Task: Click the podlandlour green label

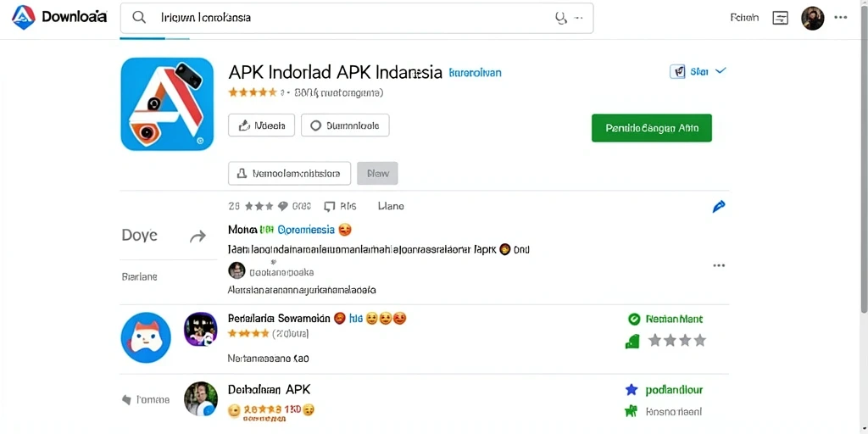Action: [674, 390]
